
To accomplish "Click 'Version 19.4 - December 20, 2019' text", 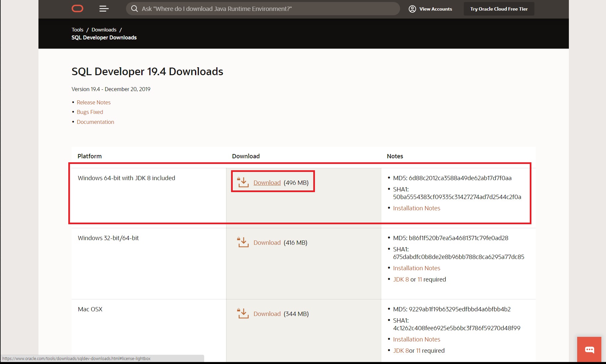I will click(111, 89).
